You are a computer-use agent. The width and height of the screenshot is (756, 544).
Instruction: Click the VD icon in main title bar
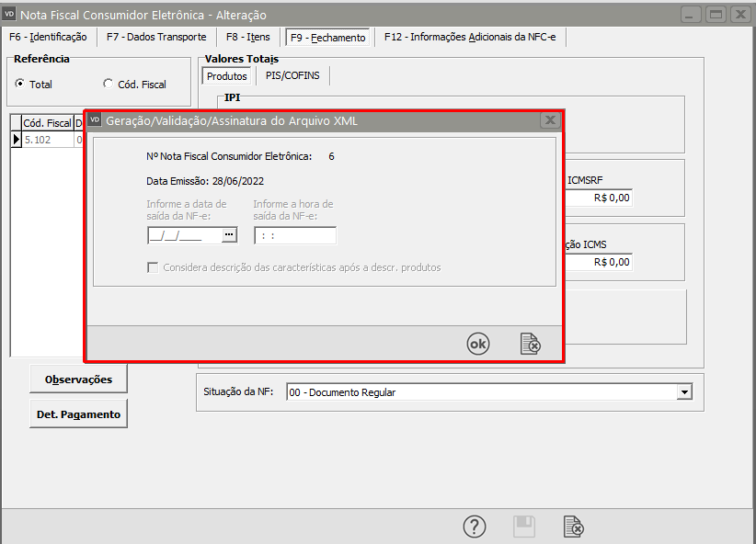tap(10, 15)
